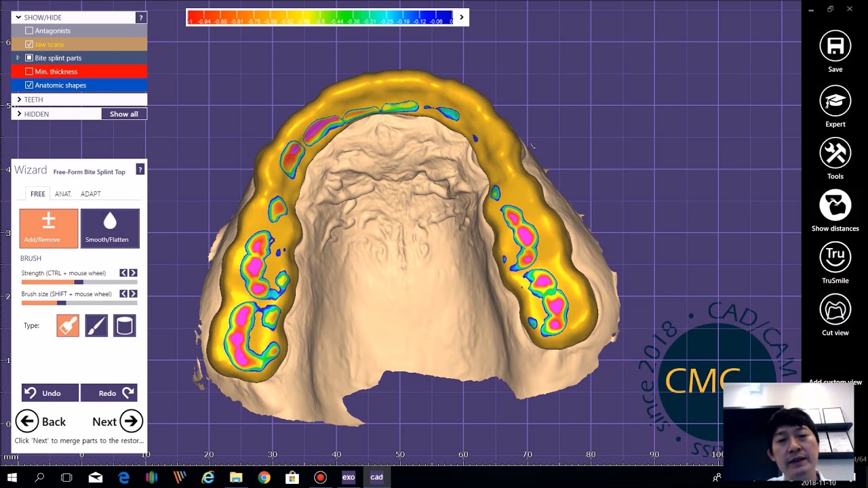Choose the fine brush type
Viewport: 868px width, 488px height.
click(x=96, y=326)
